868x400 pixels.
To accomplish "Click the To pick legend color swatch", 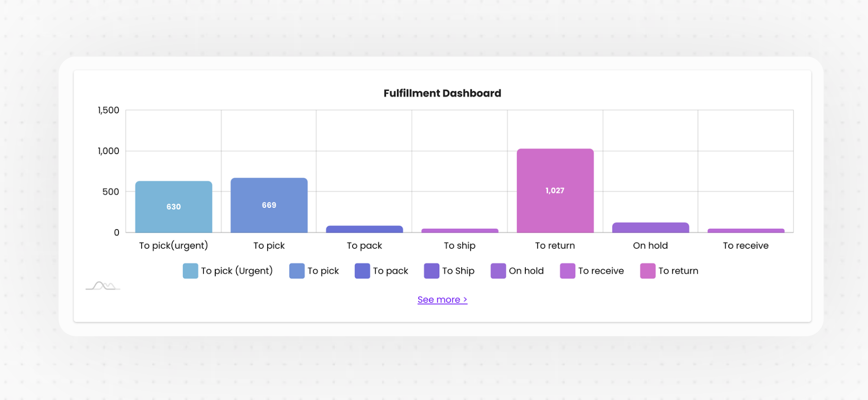I will tap(297, 271).
